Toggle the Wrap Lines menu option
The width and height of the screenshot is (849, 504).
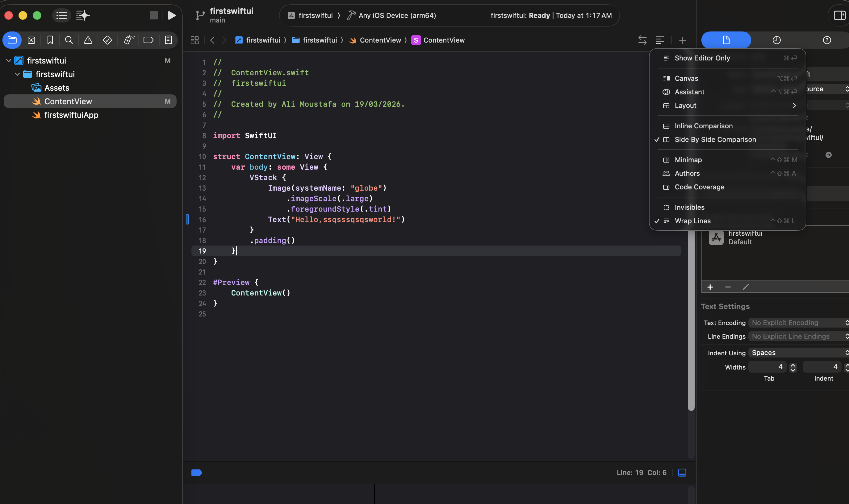pyautogui.click(x=692, y=221)
